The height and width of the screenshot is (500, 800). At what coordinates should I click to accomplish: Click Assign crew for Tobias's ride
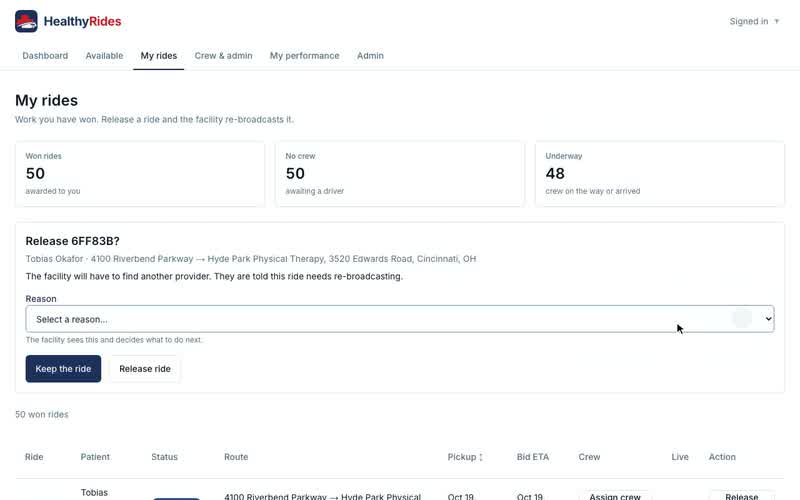pos(615,496)
